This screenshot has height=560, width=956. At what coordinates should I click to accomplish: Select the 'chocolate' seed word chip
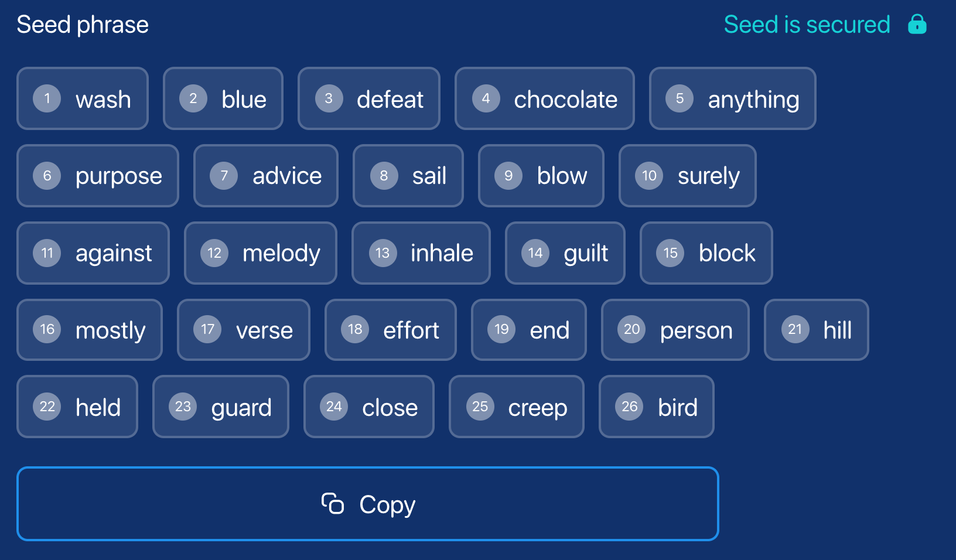coord(544,98)
